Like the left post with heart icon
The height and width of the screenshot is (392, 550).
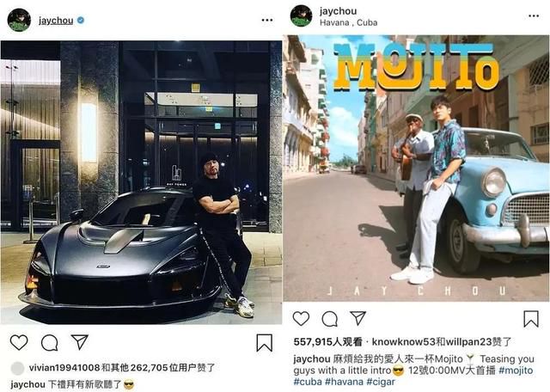click(x=19, y=342)
